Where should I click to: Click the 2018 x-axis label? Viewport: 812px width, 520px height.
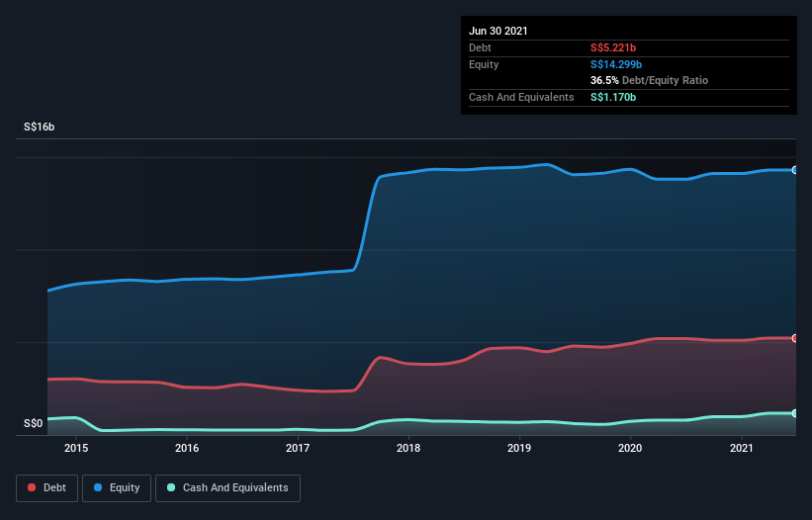(x=408, y=448)
